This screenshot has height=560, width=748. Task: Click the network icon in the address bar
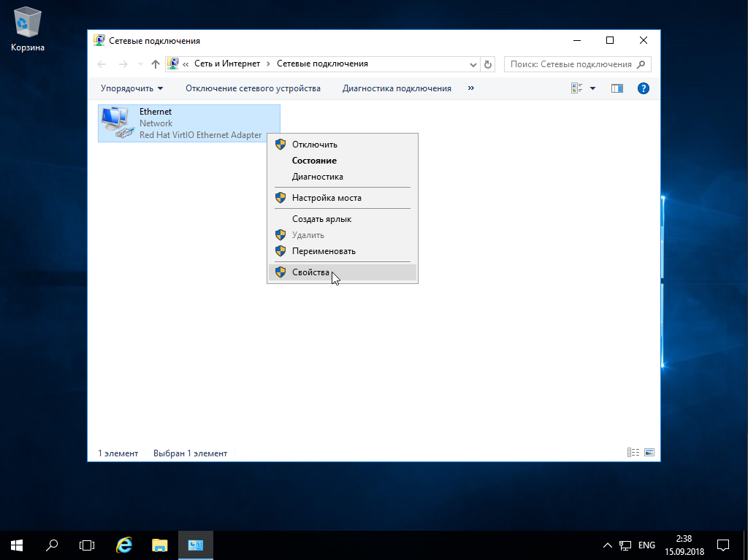(173, 64)
